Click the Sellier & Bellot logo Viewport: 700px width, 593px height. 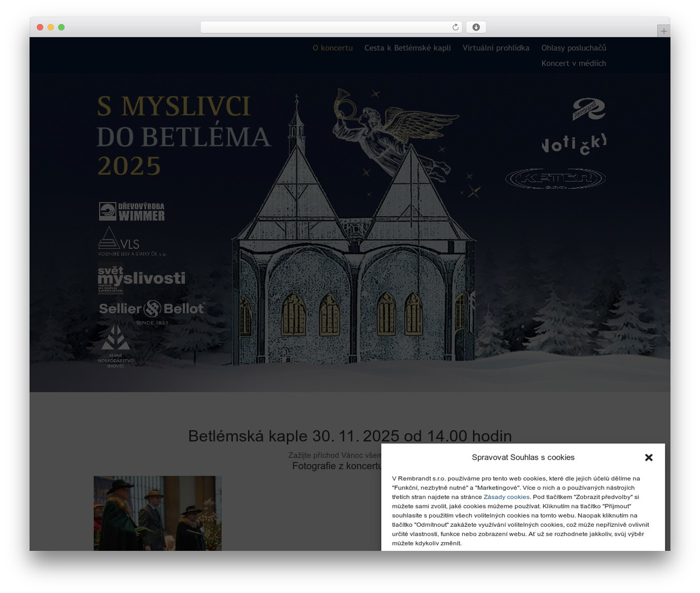152,312
